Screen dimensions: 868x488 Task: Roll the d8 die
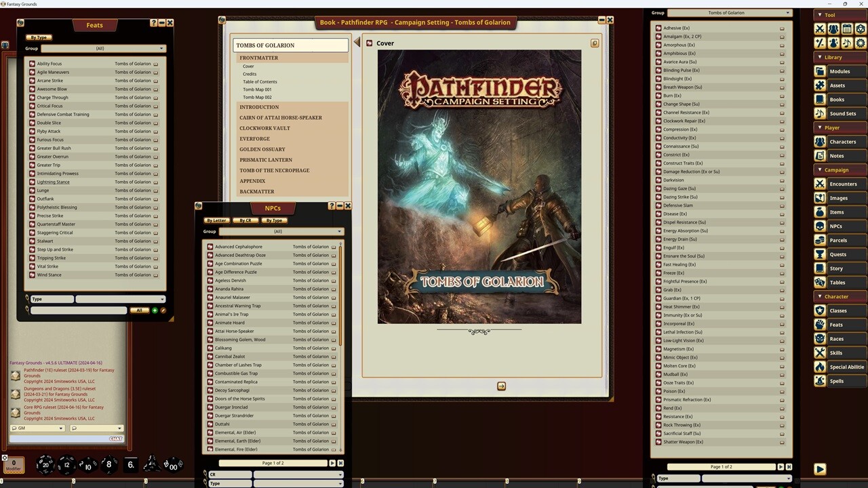click(x=108, y=464)
